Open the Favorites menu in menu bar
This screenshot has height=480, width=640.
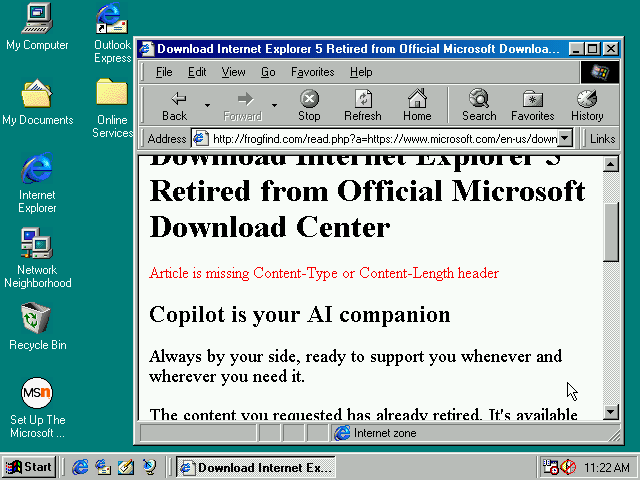point(312,72)
